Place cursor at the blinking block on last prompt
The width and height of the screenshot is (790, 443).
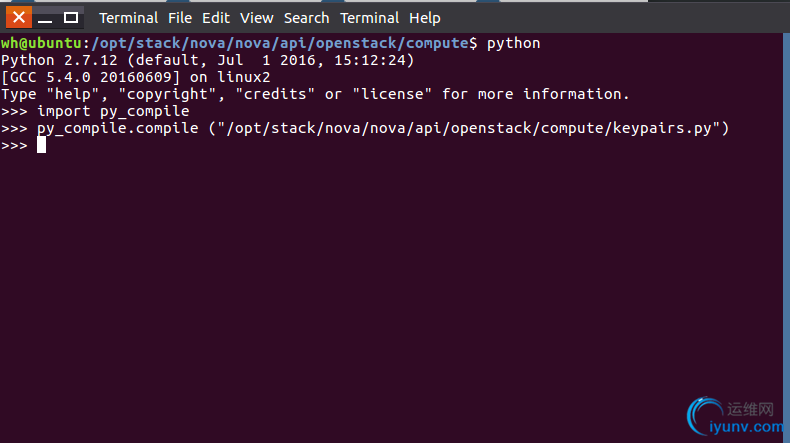click(x=41, y=145)
